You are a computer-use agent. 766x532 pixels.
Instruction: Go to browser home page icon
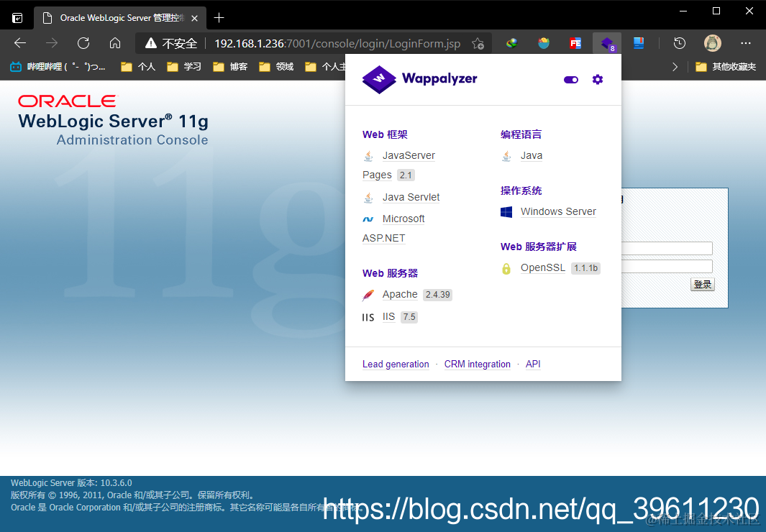pyautogui.click(x=115, y=43)
